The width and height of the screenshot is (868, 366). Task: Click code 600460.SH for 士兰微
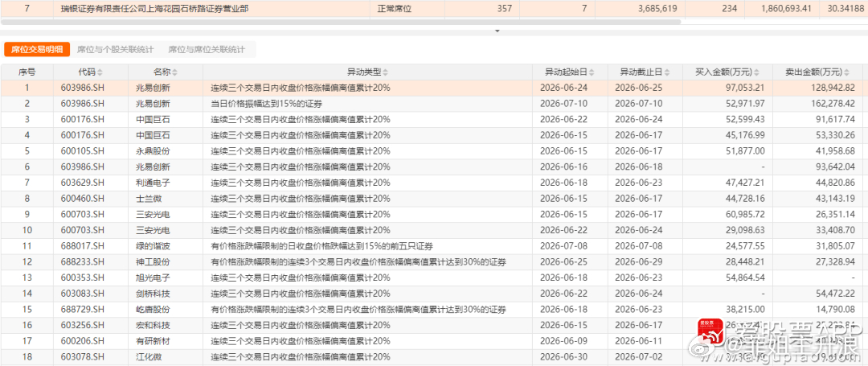(x=83, y=199)
